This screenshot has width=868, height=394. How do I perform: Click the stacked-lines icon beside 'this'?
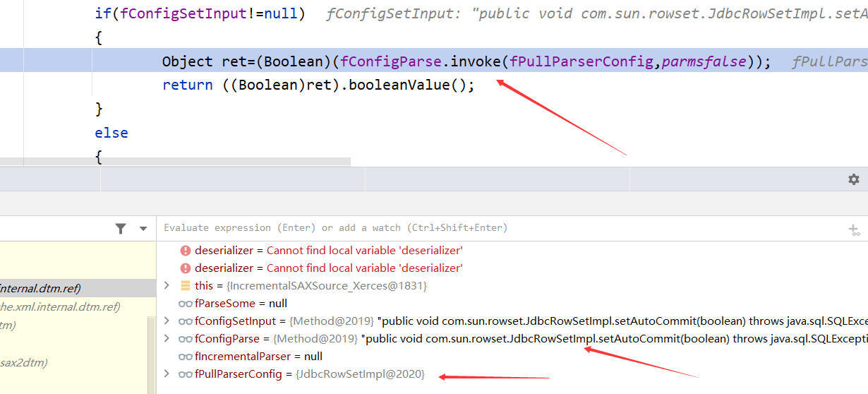coord(186,285)
